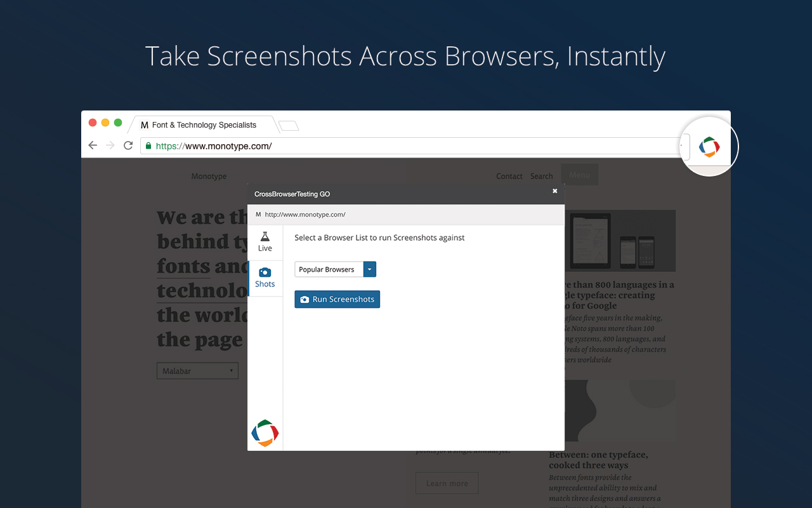Open the Menu button on Monotype page

click(580, 175)
